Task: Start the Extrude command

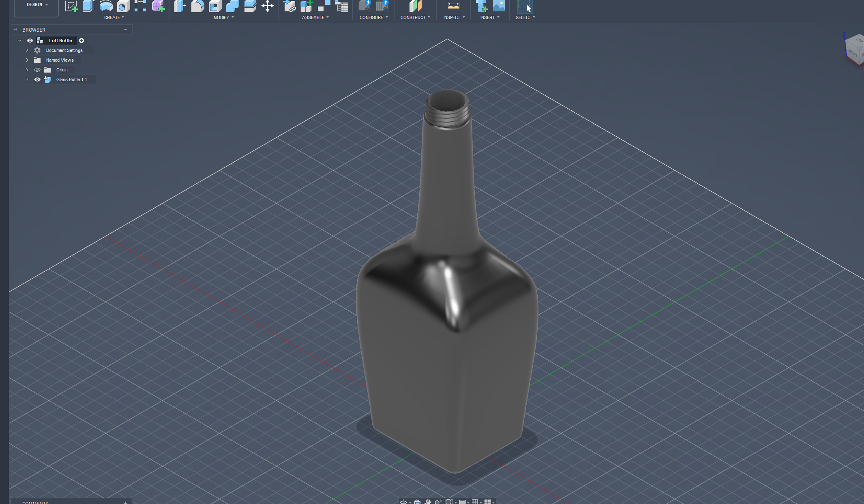Action: [x=88, y=6]
